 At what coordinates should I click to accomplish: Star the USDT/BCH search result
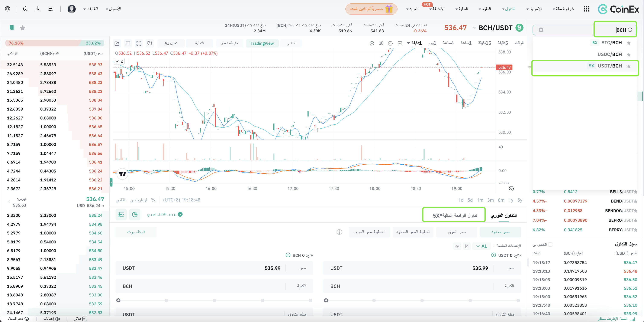[x=629, y=66]
